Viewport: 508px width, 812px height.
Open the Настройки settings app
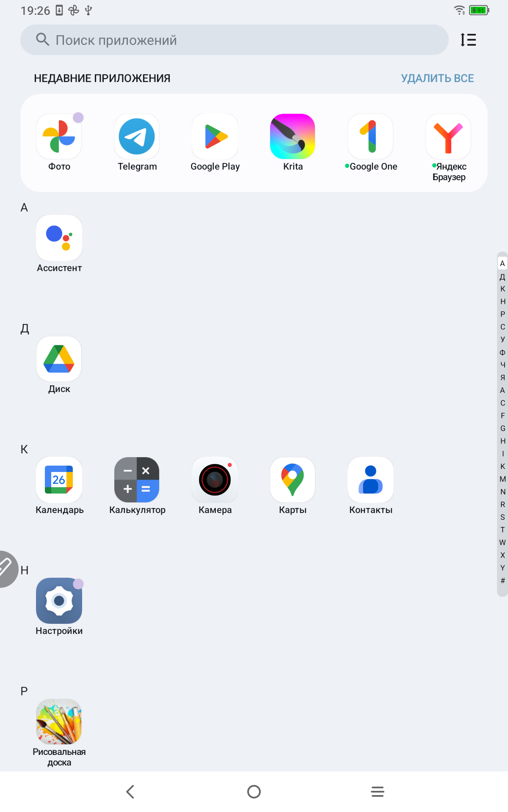point(59,601)
